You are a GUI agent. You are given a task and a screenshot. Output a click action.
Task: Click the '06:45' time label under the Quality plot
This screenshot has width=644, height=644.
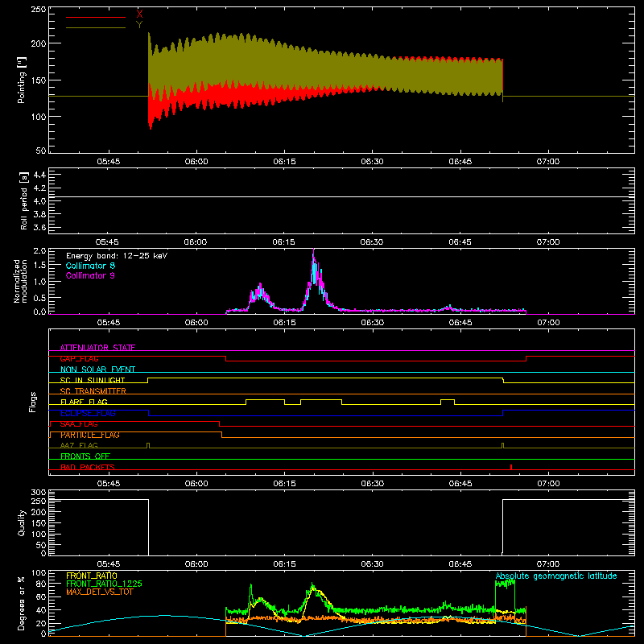[460, 564]
